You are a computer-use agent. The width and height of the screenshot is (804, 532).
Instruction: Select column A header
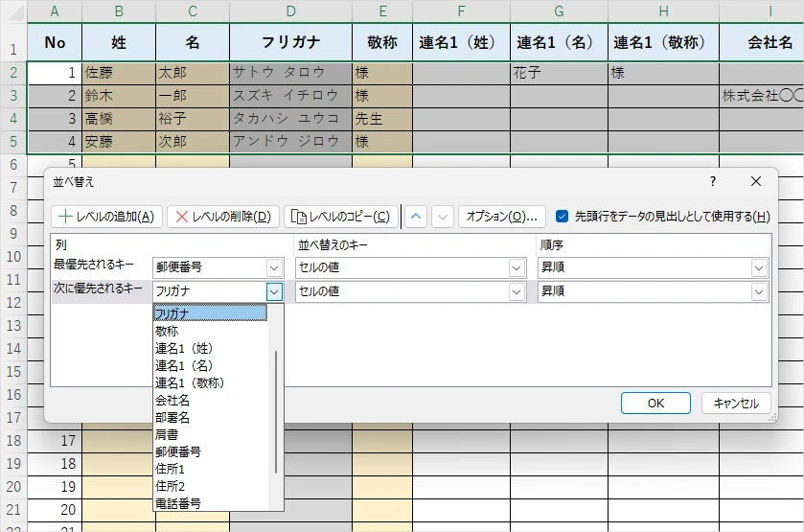55,12
